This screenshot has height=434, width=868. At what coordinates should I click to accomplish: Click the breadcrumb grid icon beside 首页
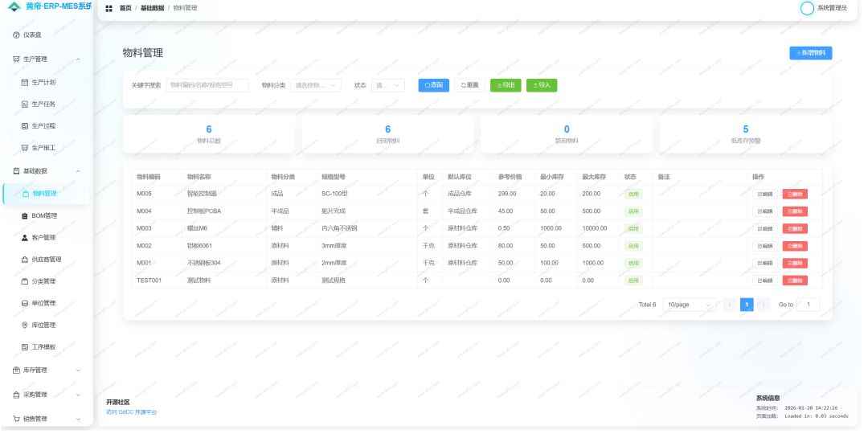pos(109,8)
